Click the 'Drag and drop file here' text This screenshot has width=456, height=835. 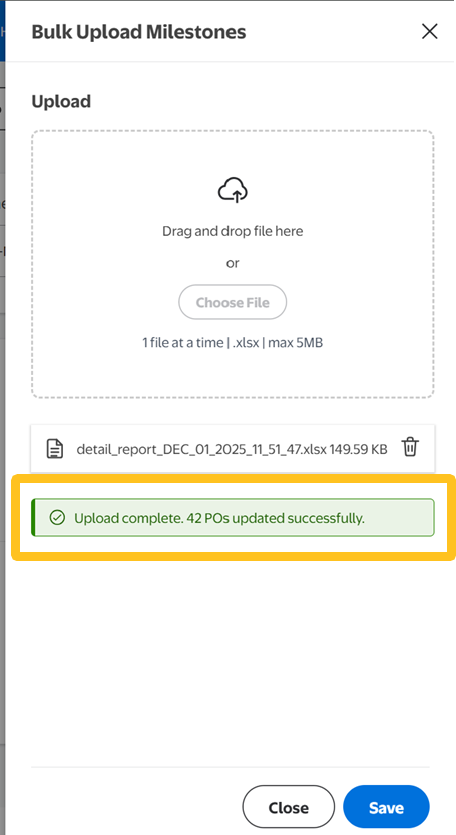click(x=232, y=231)
